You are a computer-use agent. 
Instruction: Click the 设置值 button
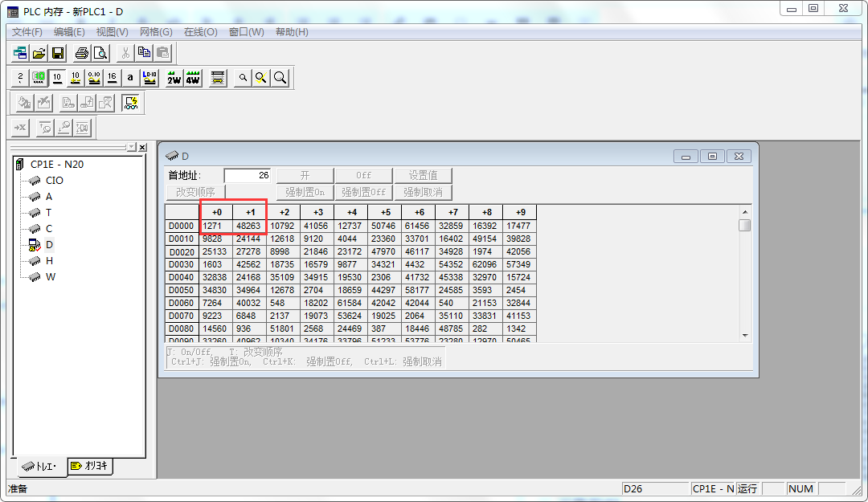tap(424, 175)
